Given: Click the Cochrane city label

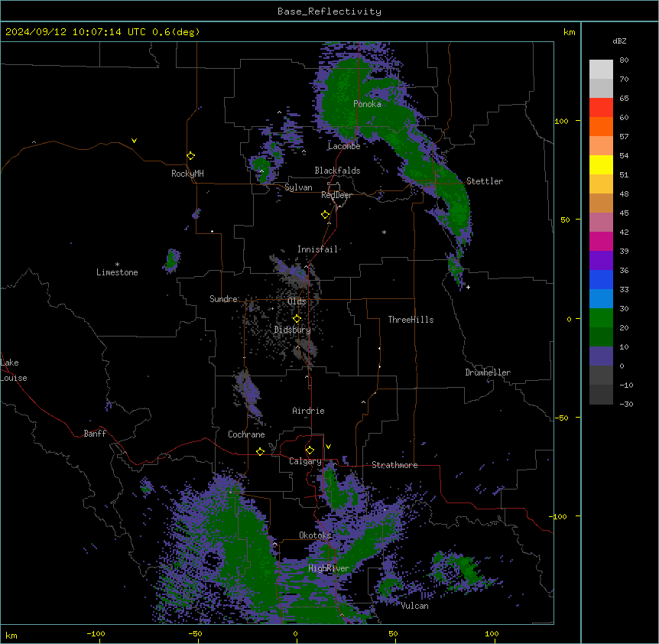Looking at the screenshot, I should 246,434.
